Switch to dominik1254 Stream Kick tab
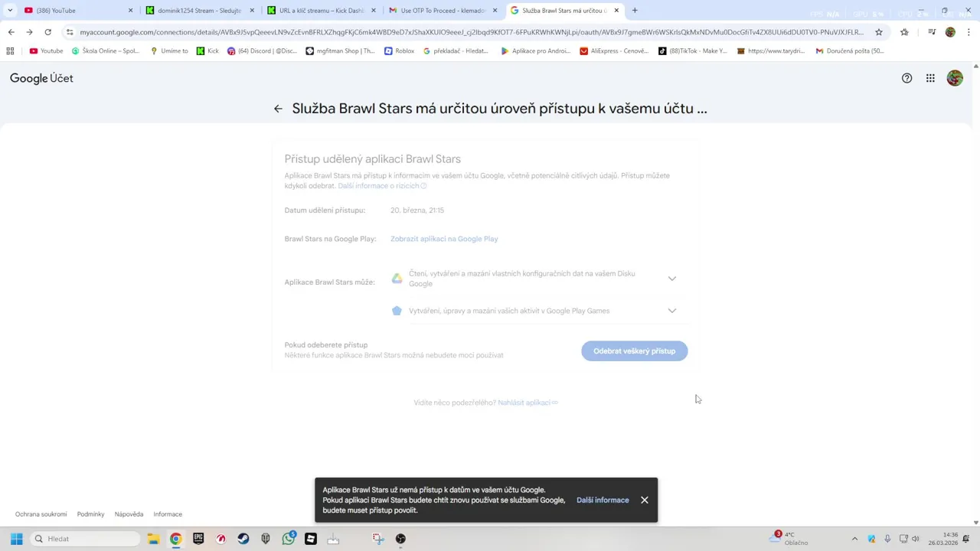The width and height of the screenshot is (980, 551). 199,11
